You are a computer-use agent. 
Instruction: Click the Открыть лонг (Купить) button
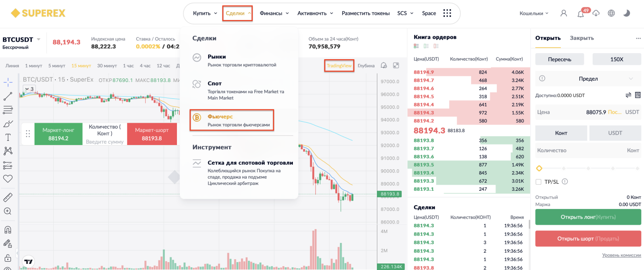[588, 217]
